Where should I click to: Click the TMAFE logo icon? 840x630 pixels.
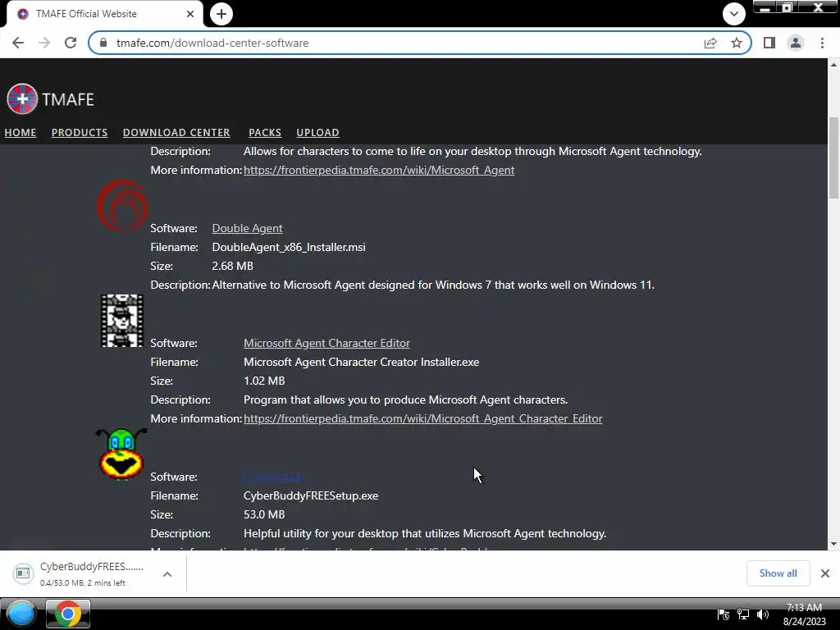pos(22,99)
